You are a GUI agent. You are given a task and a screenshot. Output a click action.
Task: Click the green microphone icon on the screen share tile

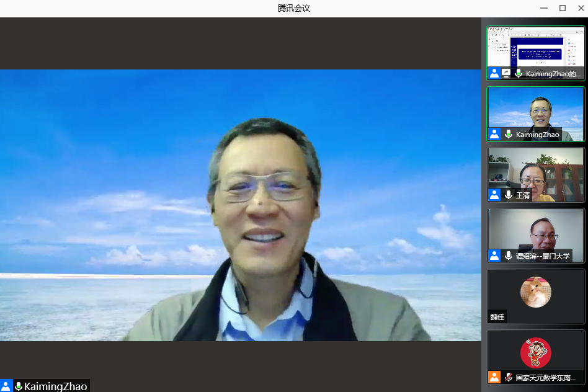click(519, 73)
